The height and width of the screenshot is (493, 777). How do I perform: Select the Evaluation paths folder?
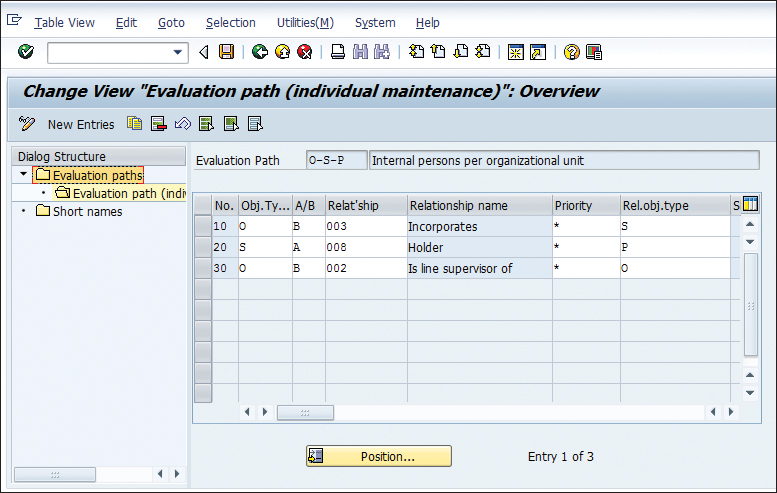[x=89, y=175]
